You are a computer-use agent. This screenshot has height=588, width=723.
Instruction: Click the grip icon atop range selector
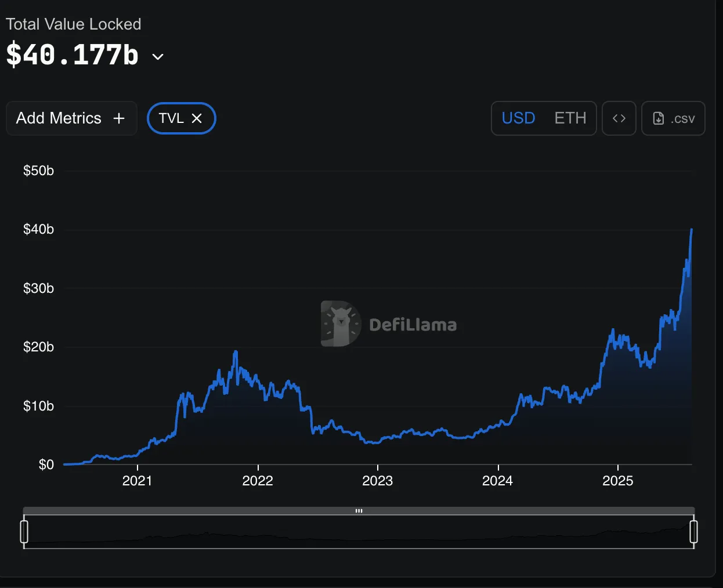(x=359, y=511)
